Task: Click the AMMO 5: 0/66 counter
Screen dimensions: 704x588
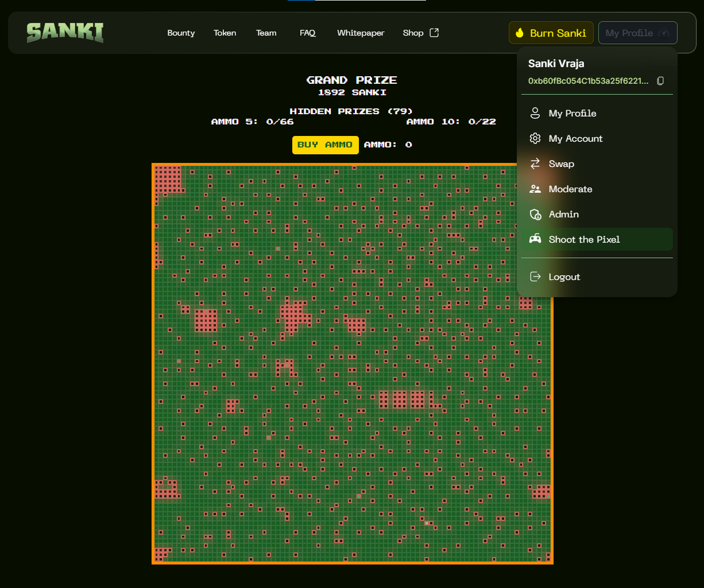Action: tap(252, 122)
